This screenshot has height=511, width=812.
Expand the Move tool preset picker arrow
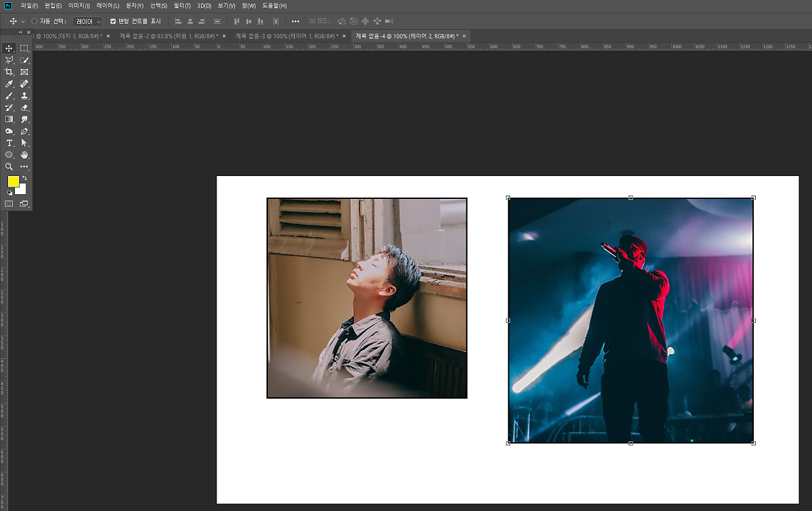click(23, 21)
